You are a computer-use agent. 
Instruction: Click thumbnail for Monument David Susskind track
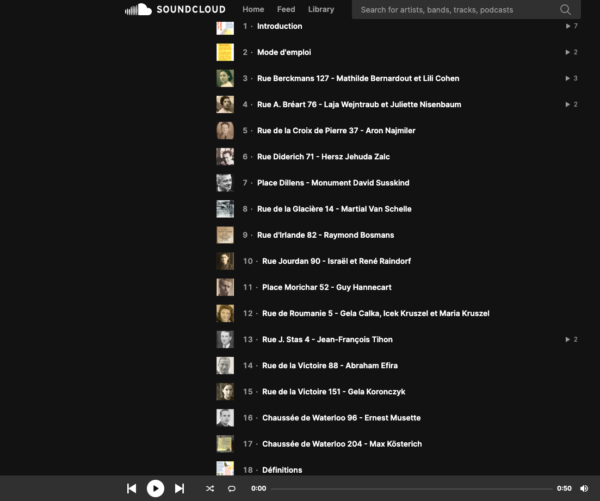(x=225, y=183)
